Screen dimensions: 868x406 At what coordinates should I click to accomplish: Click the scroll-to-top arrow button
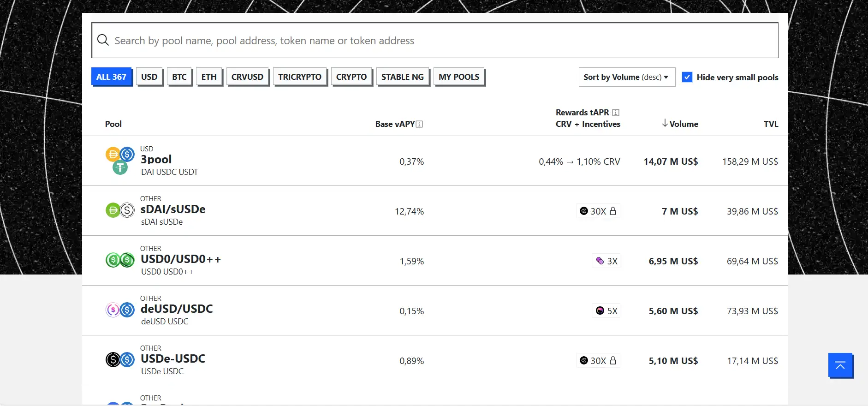coord(840,366)
